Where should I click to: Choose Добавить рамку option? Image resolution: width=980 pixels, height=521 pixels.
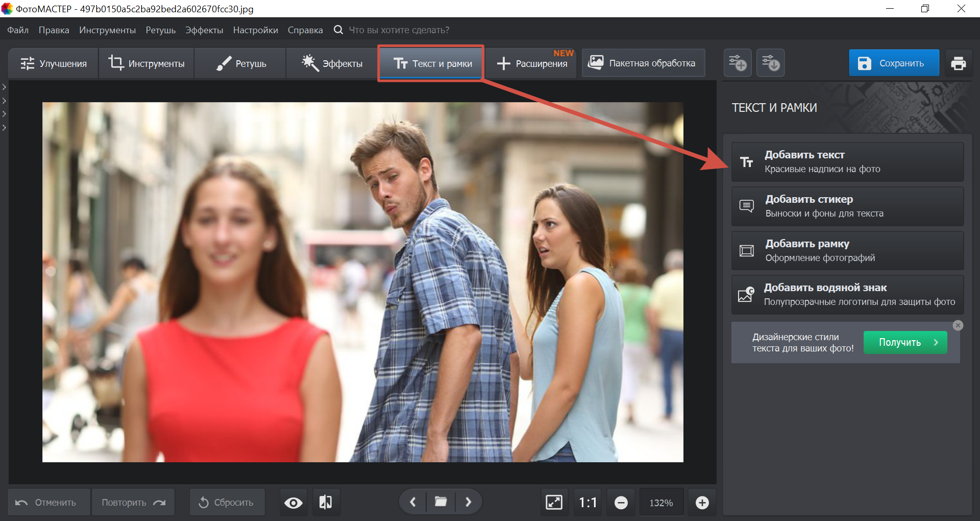click(847, 251)
